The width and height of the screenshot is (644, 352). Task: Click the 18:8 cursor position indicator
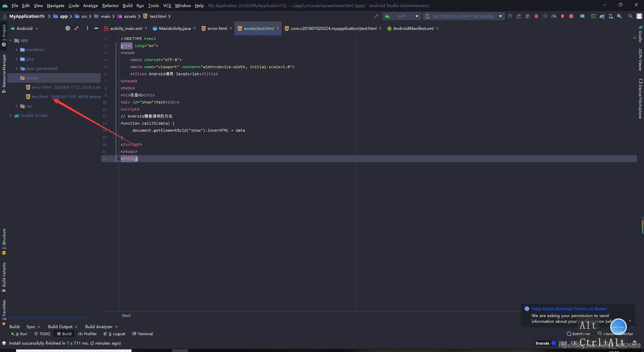563,343
